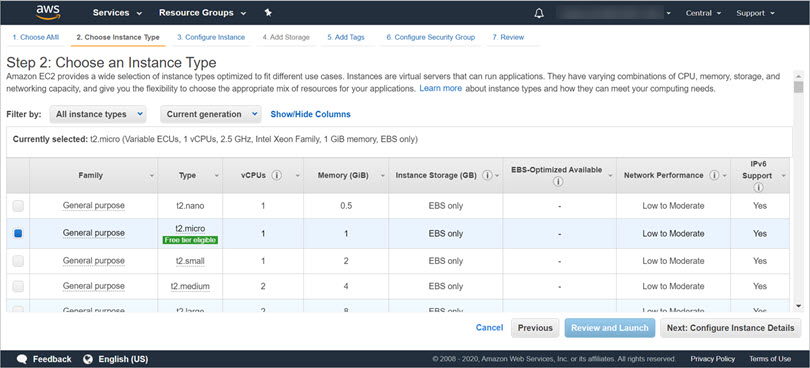Open the IPv6 Support column sort arrow
Viewport: 810px width, 368px height.
click(x=783, y=176)
